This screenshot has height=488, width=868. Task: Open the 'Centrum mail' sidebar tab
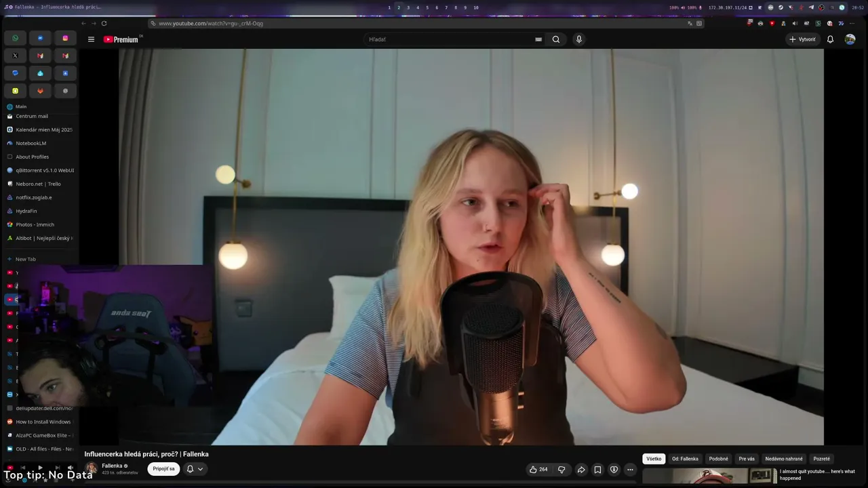tap(39, 116)
